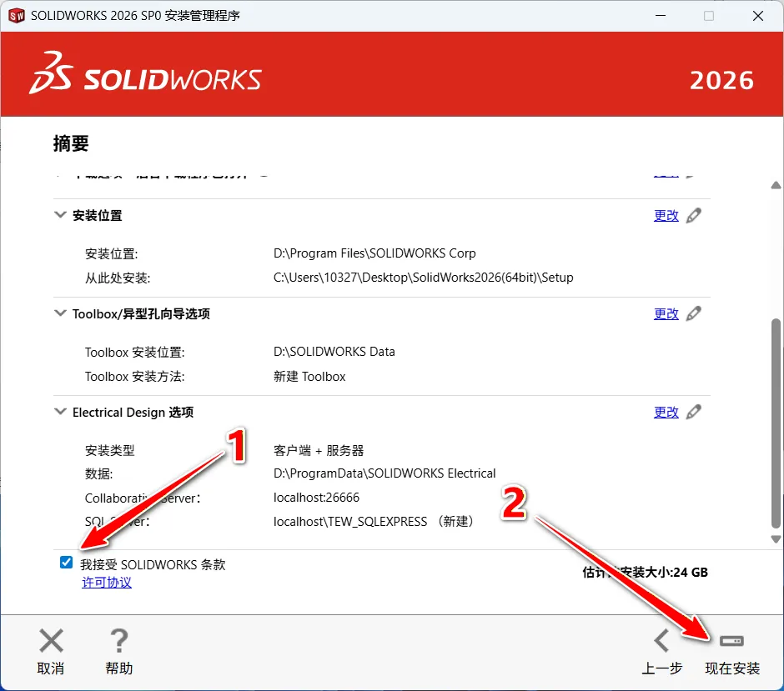784x691 pixels.
Task: Select the Toolbox path D:\SOLIDWORKS Data
Action: point(334,352)
